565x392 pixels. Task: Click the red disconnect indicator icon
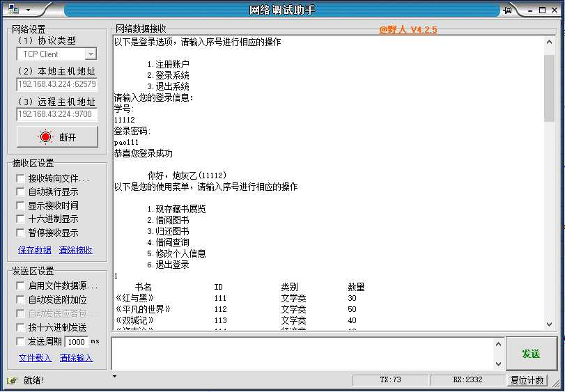(45, 136)
